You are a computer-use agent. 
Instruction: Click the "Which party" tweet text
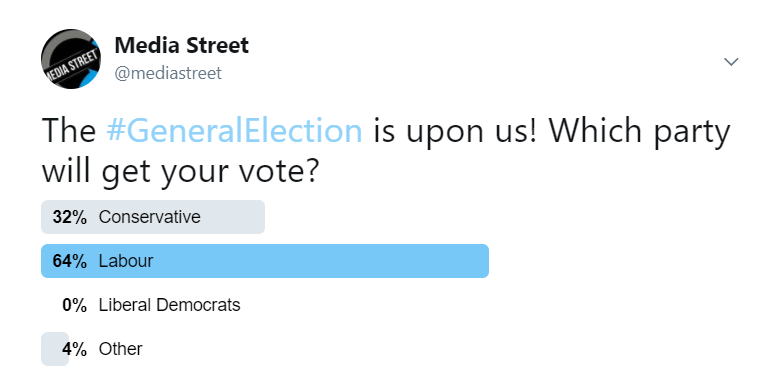coord(640,130)
